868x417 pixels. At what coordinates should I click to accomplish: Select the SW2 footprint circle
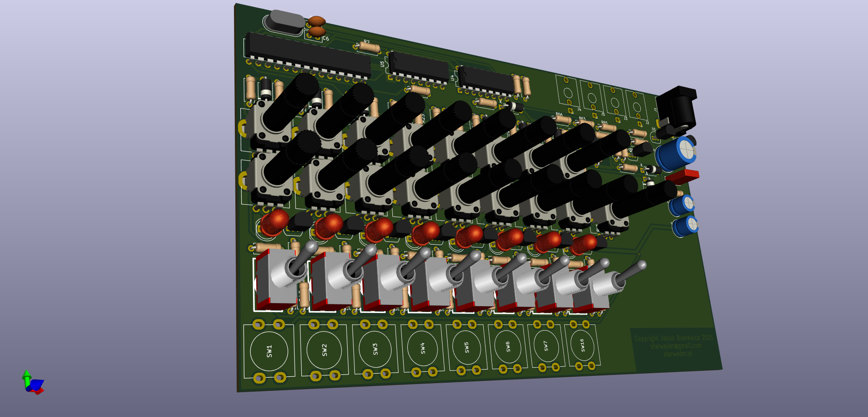tap(324, 350)
